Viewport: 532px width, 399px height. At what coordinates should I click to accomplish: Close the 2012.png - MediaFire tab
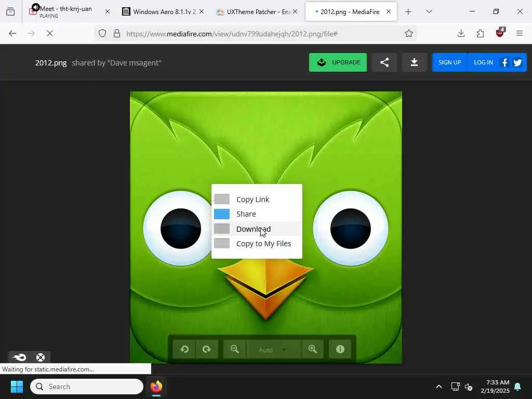(x=389, y=11)
